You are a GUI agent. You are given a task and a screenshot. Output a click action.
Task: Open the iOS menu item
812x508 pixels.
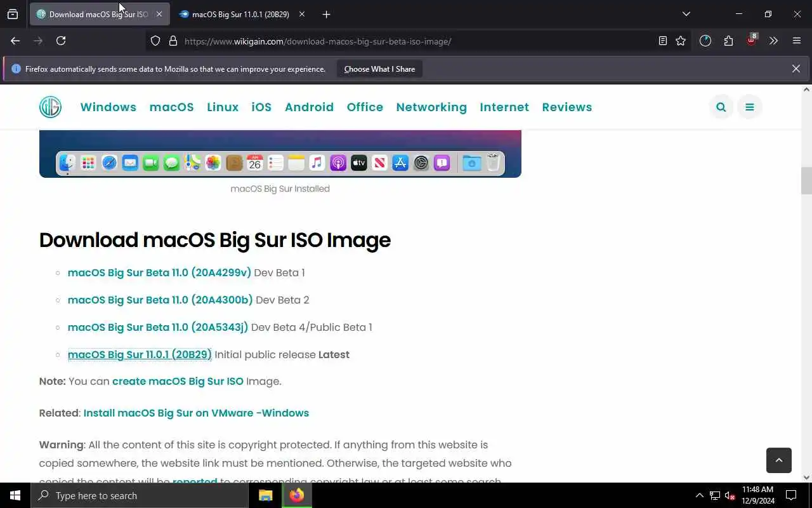tap(261, 107)
